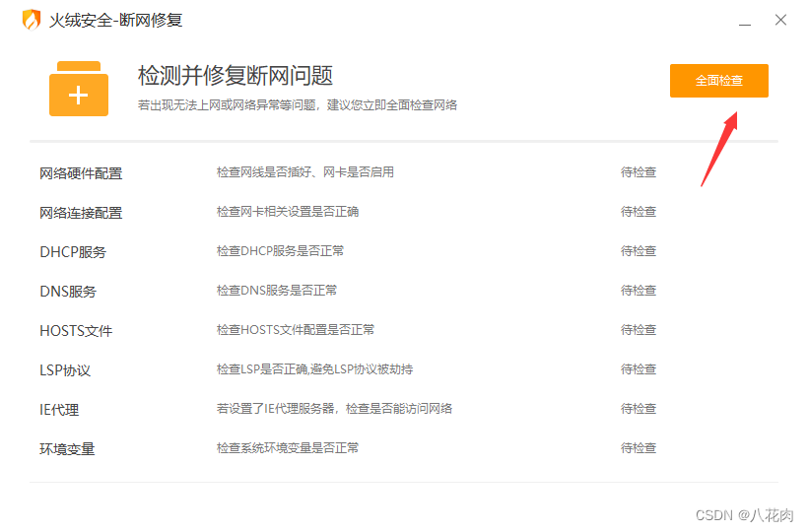Click 待检查 status in 网络硬件配置 row
The height and width of the screenshot is (532, 808).
click(x=639, y=172)
